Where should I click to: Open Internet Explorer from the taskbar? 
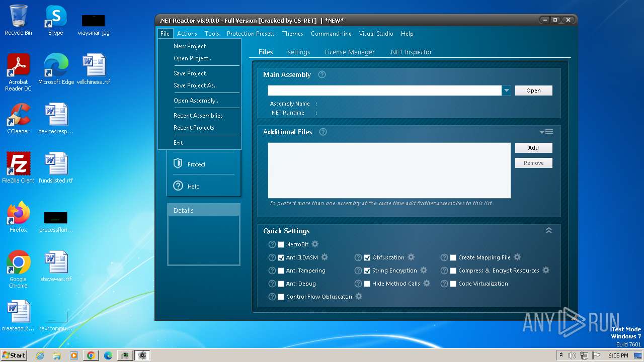pos(40,355)
